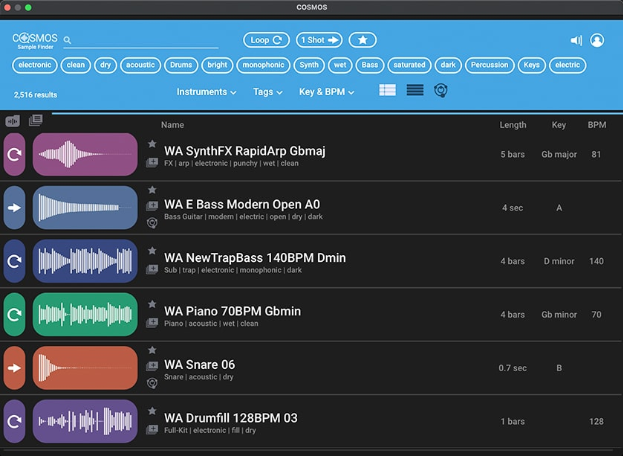Find samples similar to WA E Bass
This screenshot has height=458, width=623.
coord(152,223)
